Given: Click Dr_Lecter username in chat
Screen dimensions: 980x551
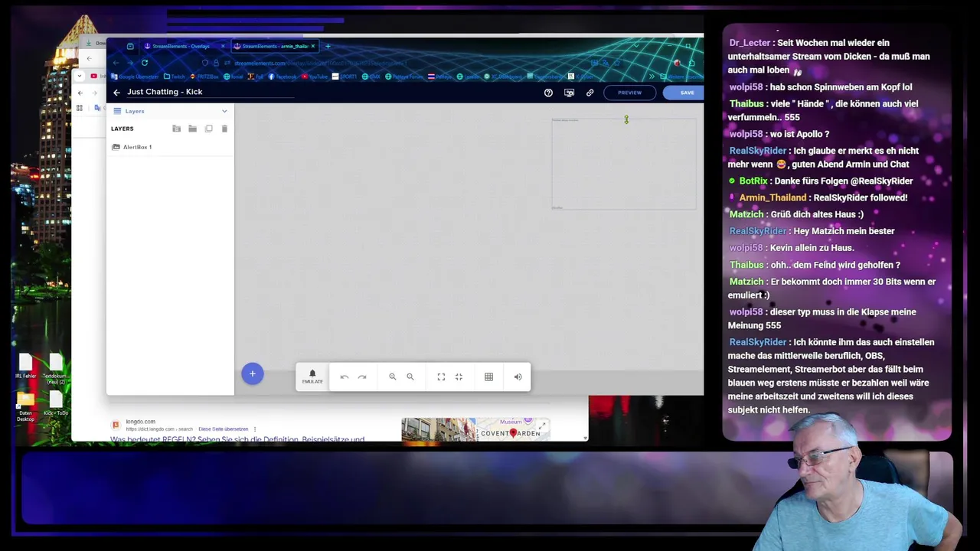Looking at the screenshot, I should pyautogui.click(x=750, y=43).
